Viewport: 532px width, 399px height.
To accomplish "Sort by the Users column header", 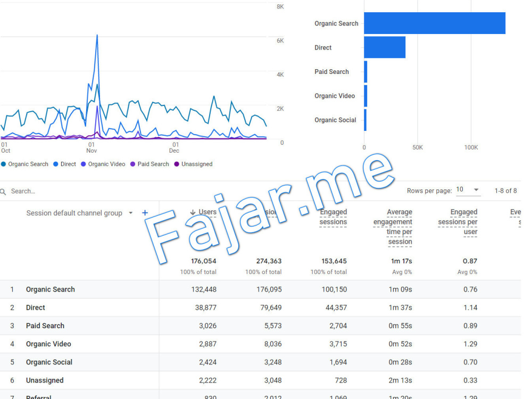I will (x=207, y=212).
